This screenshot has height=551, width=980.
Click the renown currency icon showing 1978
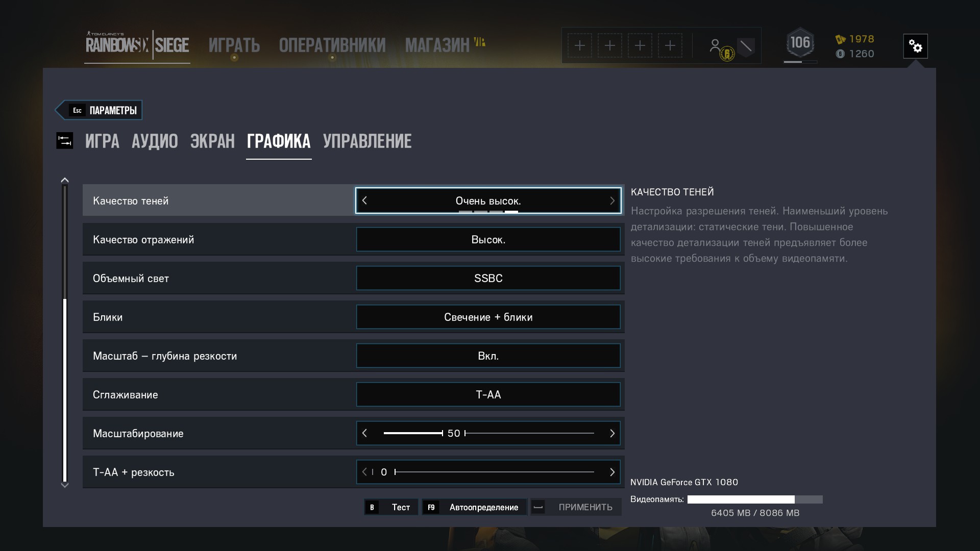pyautogui.click(x=840, y=39)
